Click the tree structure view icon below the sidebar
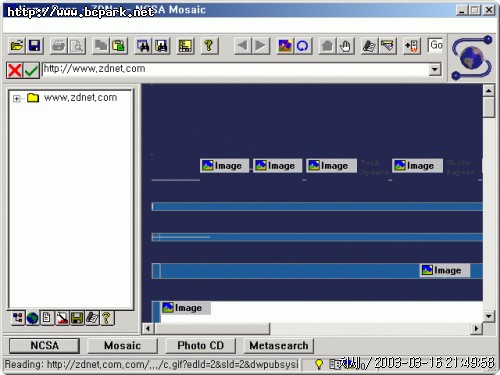 click(17, 318)
